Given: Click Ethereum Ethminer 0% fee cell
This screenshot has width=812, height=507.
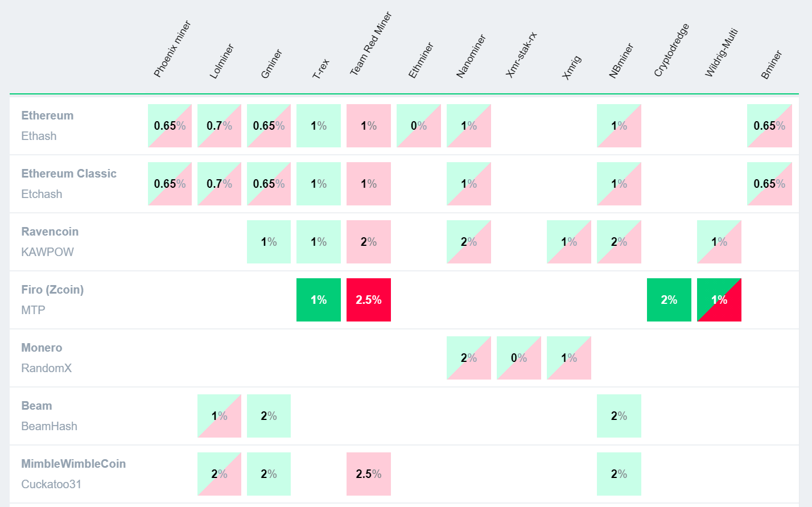Looking at the screenshot, I should (x=419, y=126).
